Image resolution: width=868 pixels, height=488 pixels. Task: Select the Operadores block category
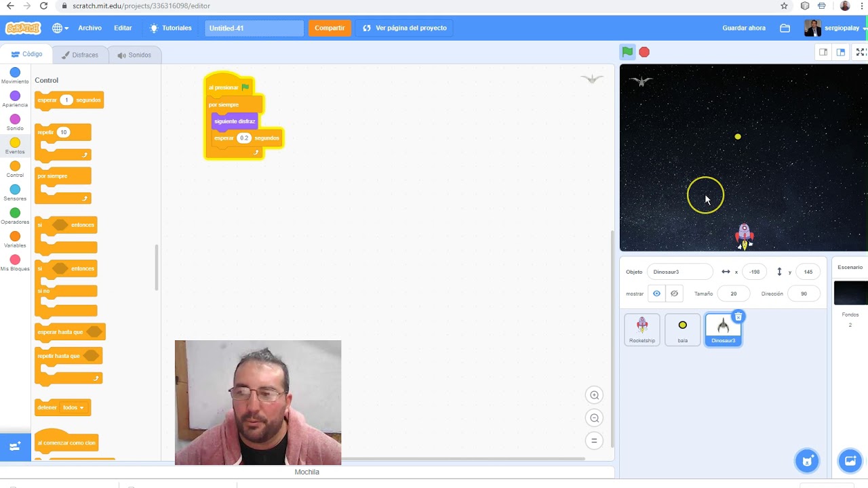click(15, 216)
